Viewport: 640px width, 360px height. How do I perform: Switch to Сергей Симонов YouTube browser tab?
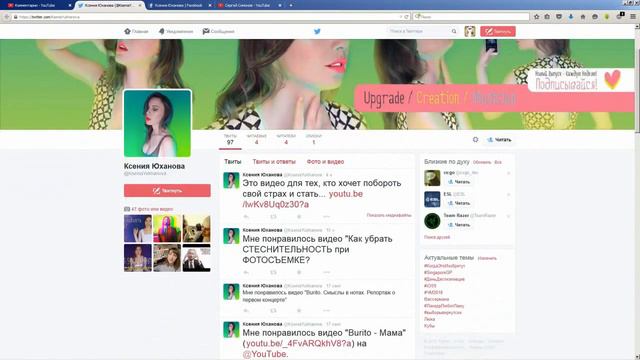(249, 5)
